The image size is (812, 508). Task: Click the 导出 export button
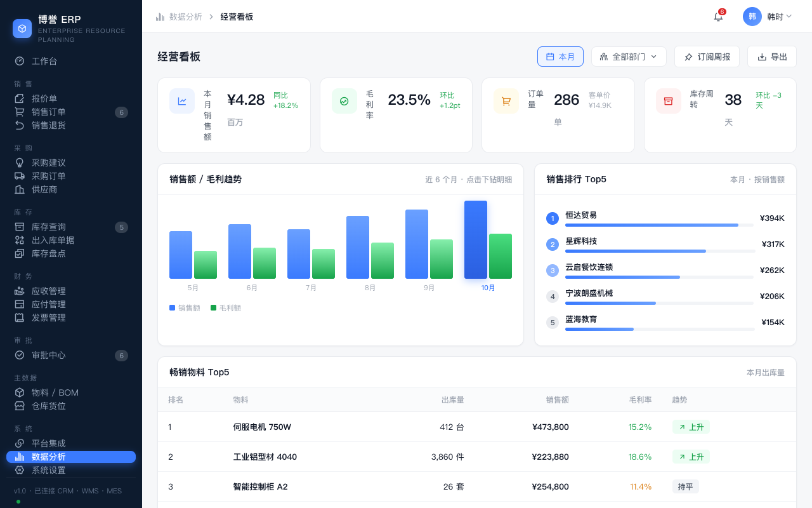point(772,57)
